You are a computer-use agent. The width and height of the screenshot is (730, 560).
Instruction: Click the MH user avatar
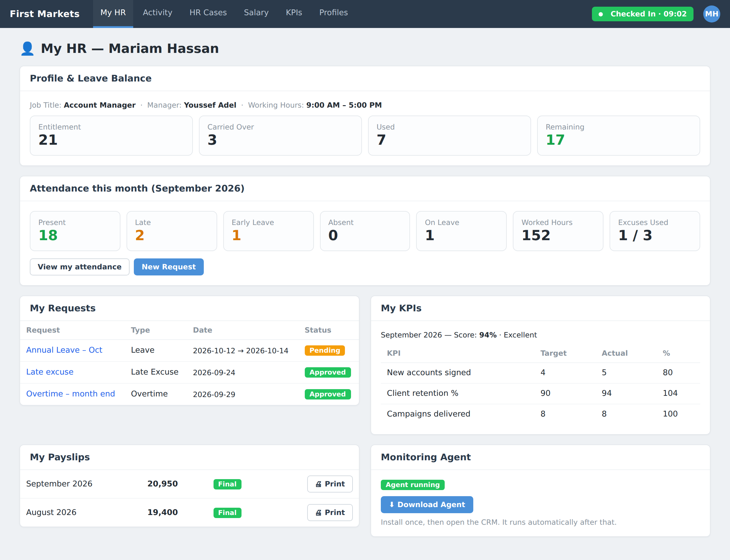point(711,14)
